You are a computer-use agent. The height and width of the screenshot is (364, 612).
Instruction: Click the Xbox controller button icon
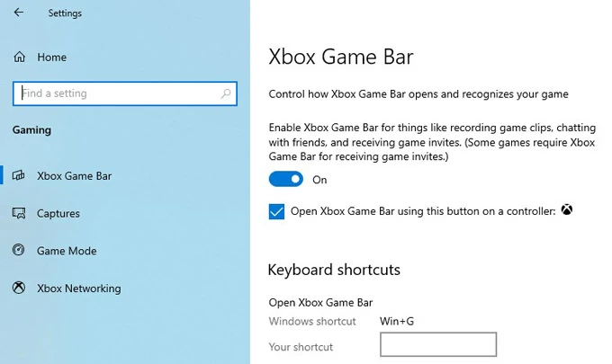click(567, 209)
